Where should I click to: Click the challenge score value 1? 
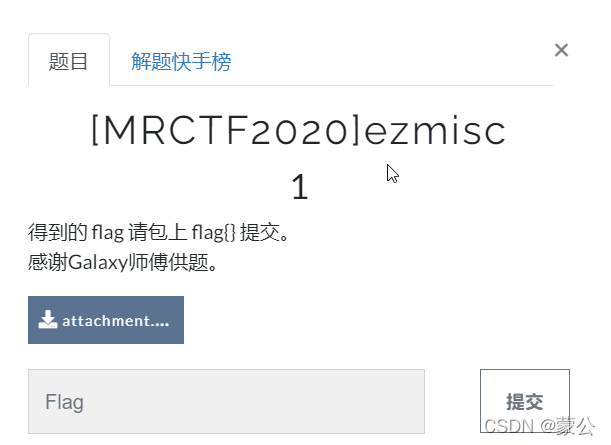click(300, 187)
